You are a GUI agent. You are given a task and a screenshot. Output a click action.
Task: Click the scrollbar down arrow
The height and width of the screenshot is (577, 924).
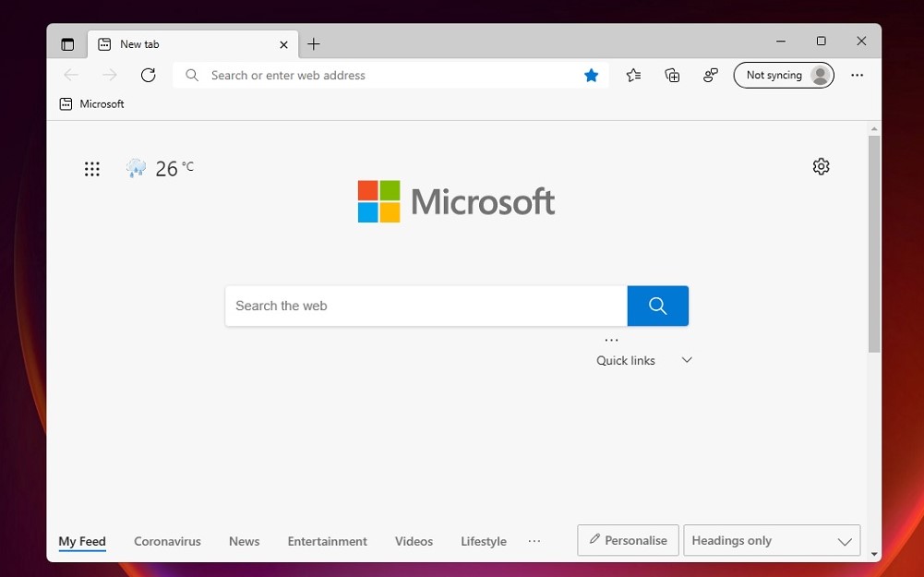click(874, 554)
